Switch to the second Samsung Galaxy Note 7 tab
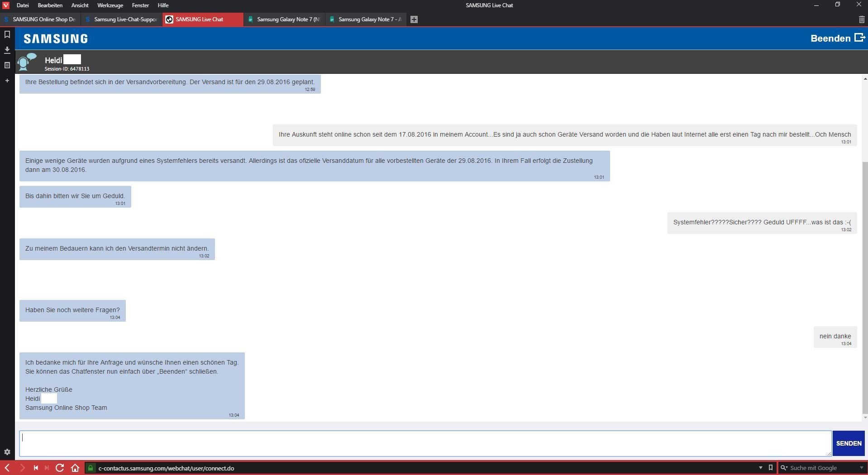868x475 pixels. tap(366, 19)
